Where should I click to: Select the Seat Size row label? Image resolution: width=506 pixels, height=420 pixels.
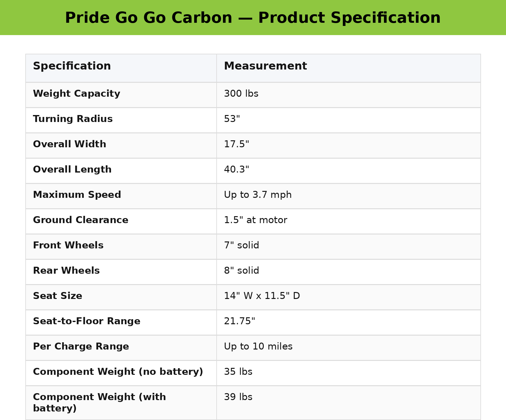tap(58, 296)
